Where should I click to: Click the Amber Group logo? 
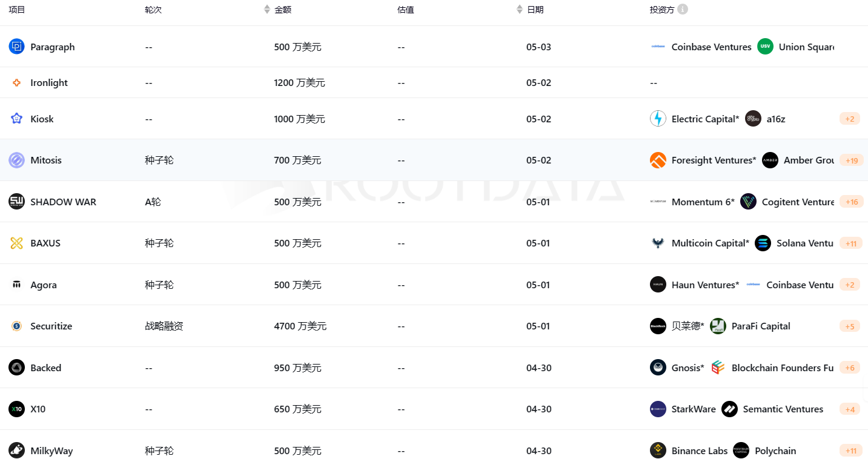[770, 160]
